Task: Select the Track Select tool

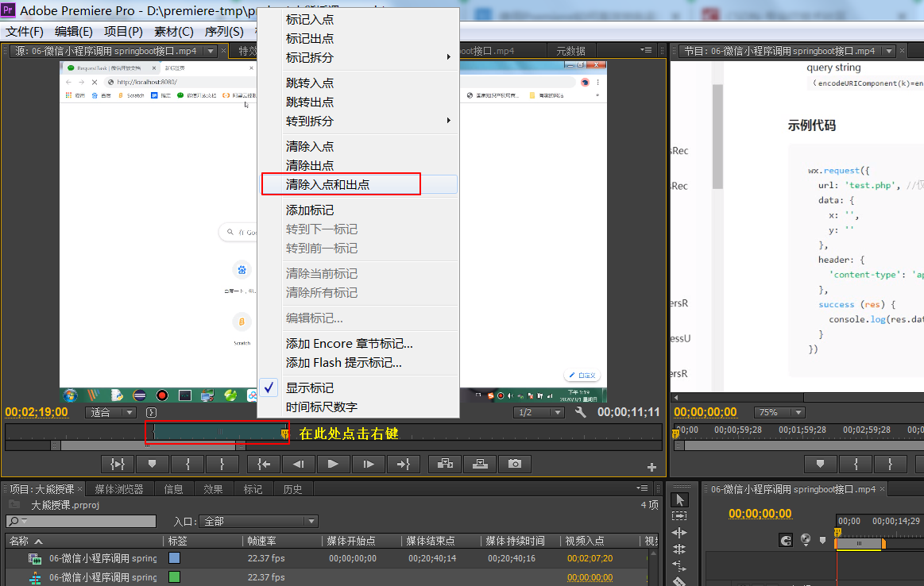Action: click(x=681, y=516)
